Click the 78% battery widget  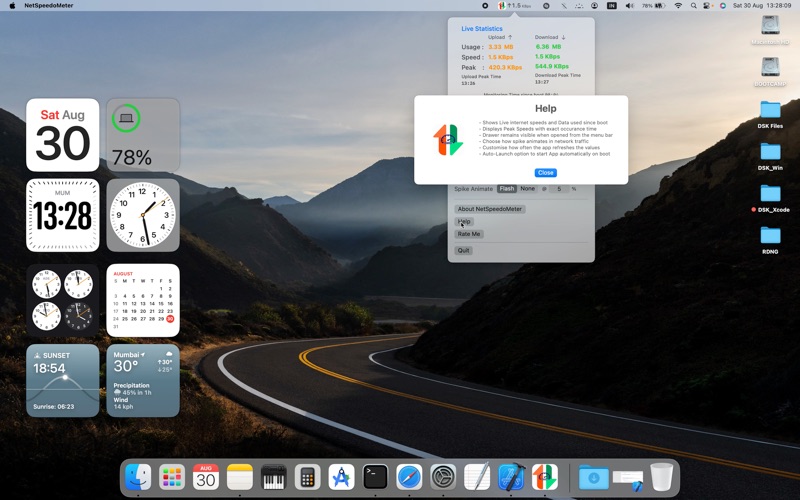(143, 135)
